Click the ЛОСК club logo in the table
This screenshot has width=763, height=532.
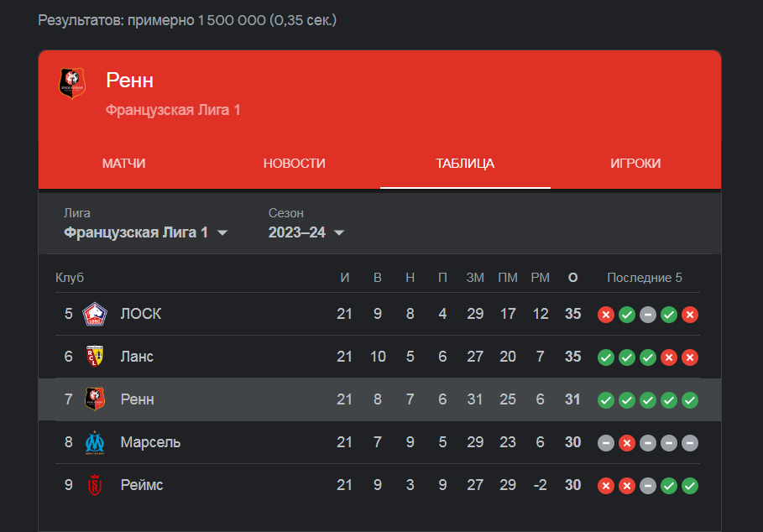(x=94, y=314)
